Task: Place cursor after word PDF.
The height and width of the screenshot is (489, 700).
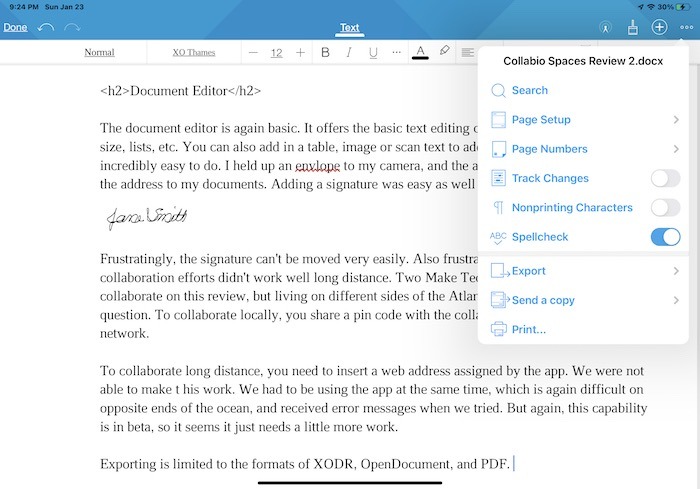Action: (512, 464)
